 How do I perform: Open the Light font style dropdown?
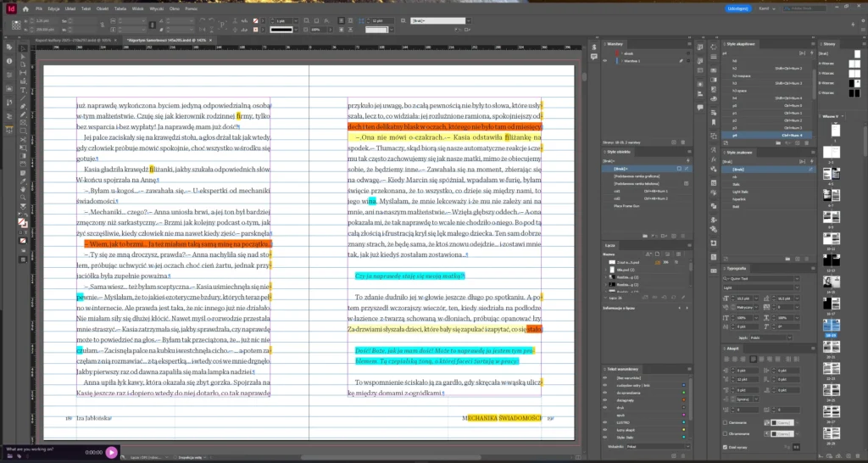click(x=797, y=287)
